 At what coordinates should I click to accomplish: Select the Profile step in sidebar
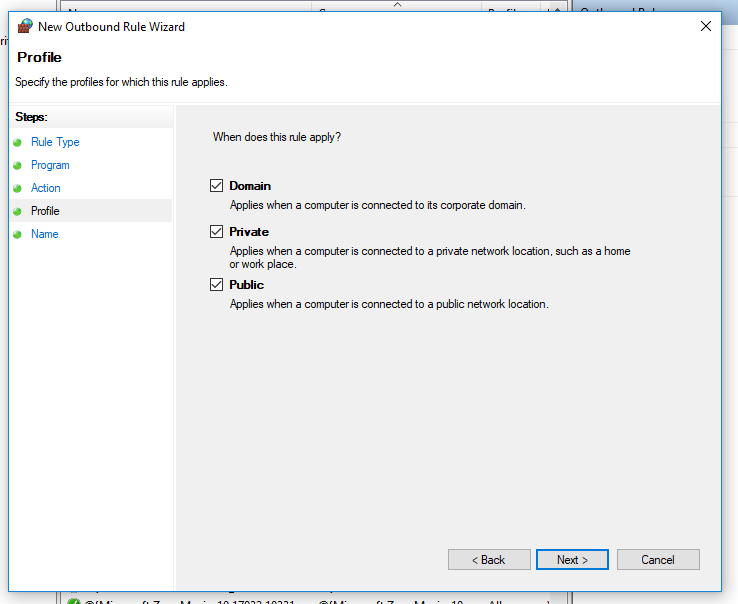tap(45, 211)
